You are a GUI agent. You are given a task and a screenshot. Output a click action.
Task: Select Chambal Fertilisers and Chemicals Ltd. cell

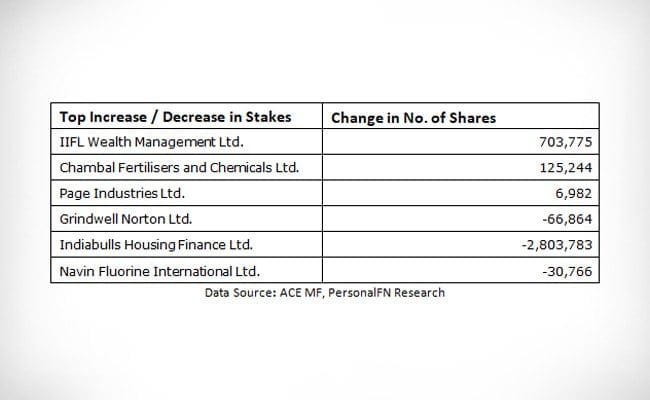point(179,168)
